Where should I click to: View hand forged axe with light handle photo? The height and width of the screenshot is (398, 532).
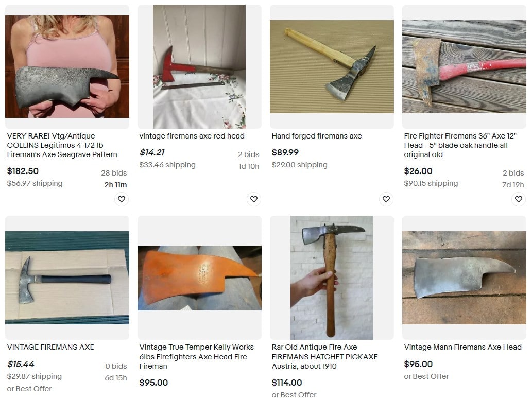(332, 66)
